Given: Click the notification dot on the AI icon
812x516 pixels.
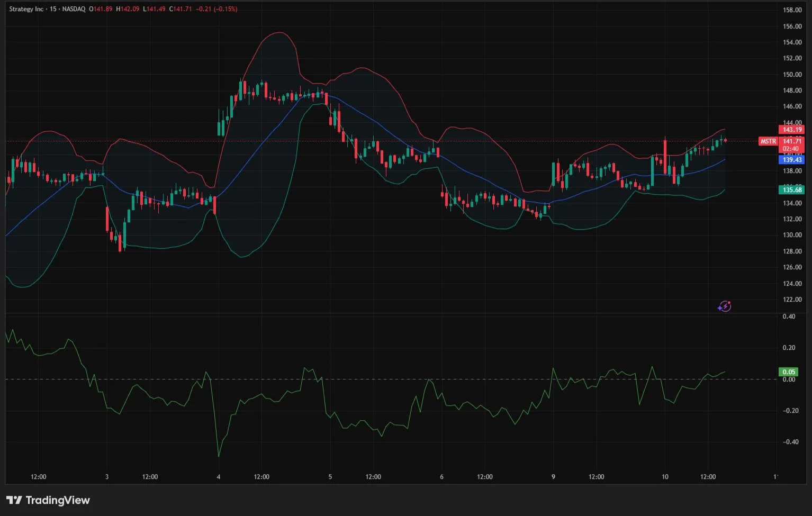Looking at the screenshot, I should [x=729, y=303].
